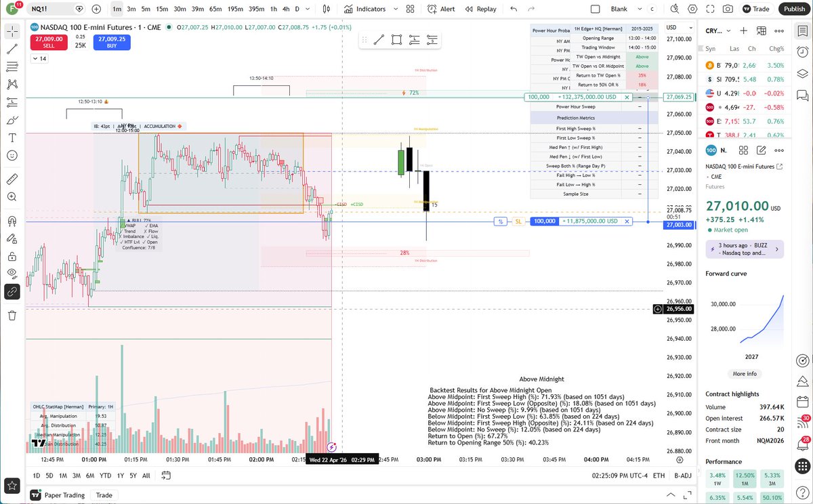The width and height of the screenshot is (813, 504).
Task: Activate the zoom in tool
Action: click(x=12, y=196)
